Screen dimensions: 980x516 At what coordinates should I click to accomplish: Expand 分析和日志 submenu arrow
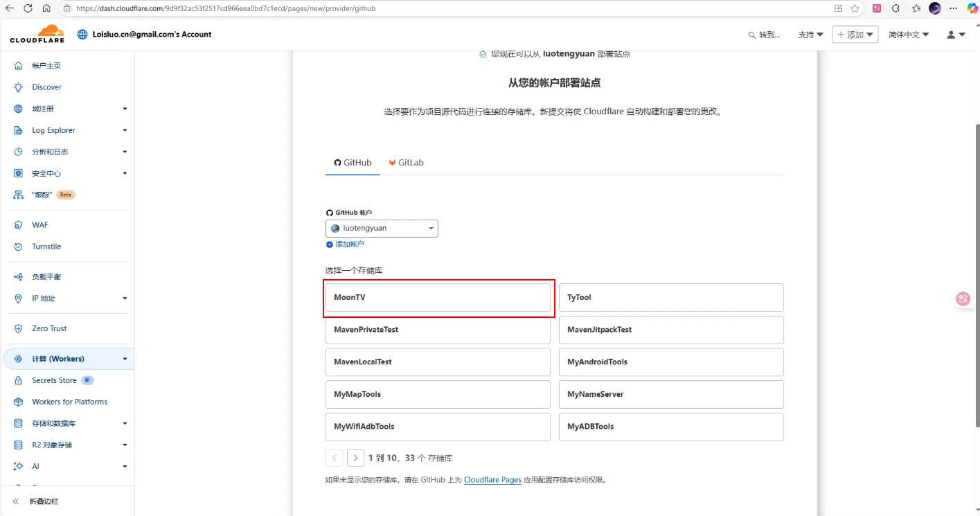tap(125, 152)
